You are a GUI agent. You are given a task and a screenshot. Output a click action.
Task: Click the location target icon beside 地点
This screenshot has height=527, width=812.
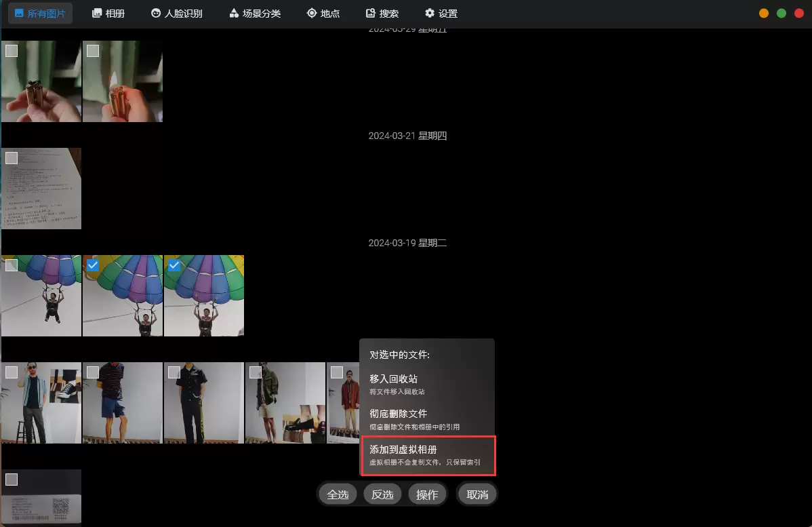click(x=312, y=13)
